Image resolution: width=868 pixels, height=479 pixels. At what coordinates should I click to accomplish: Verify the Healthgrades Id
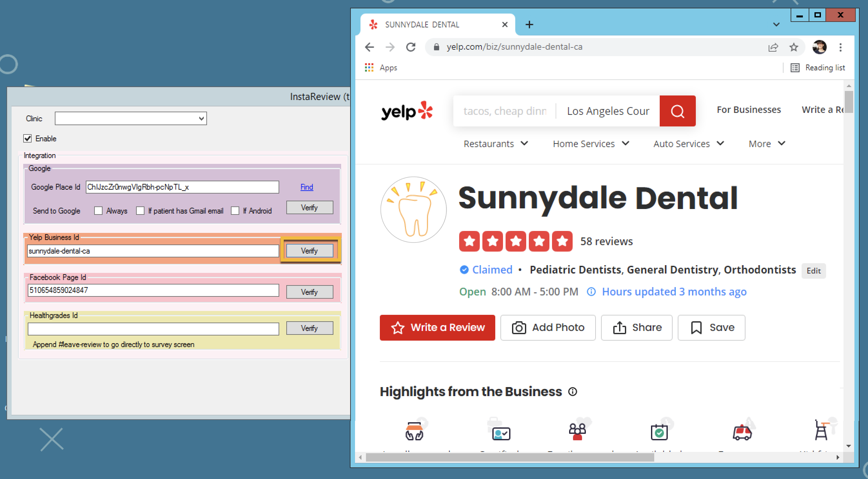tap(310, 328)
